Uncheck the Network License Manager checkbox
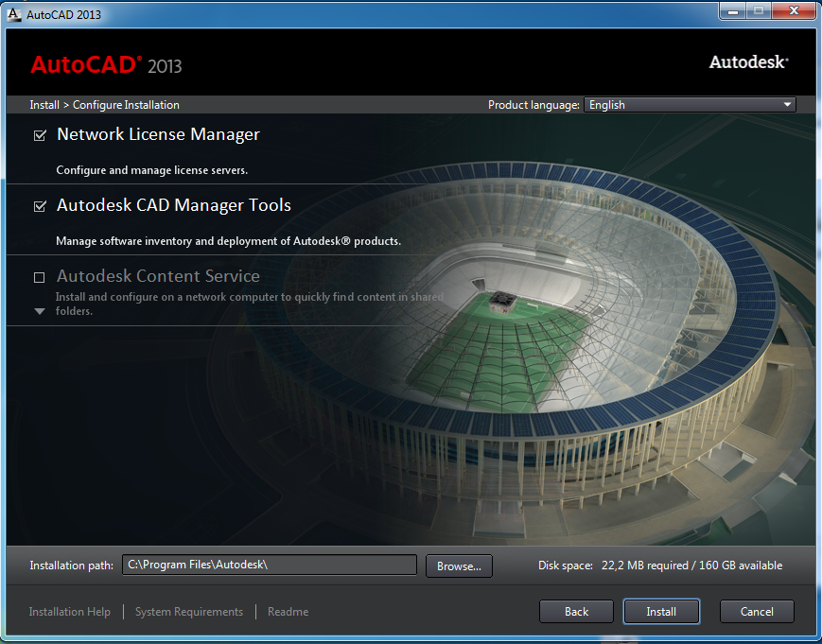Viewport: 822px width, 644px height. (x=40, y=135)
